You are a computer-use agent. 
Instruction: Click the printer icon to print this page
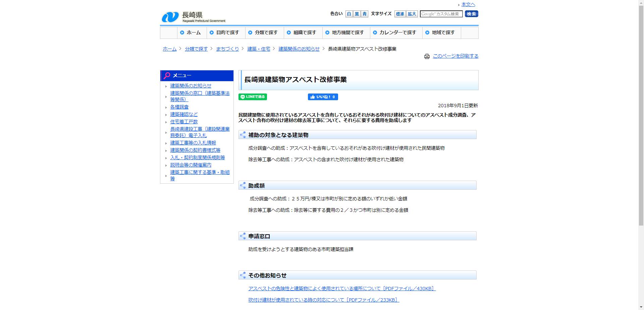pyautogui.click(x=427, y=56)
